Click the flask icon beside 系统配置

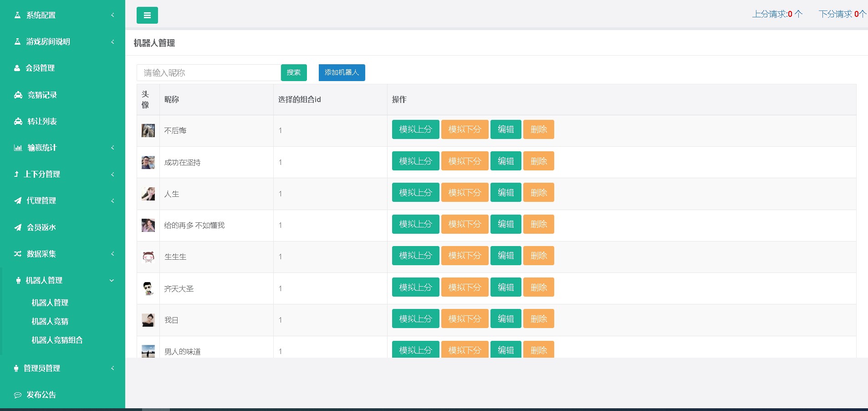pyautogui.click(x=17, y=15)
